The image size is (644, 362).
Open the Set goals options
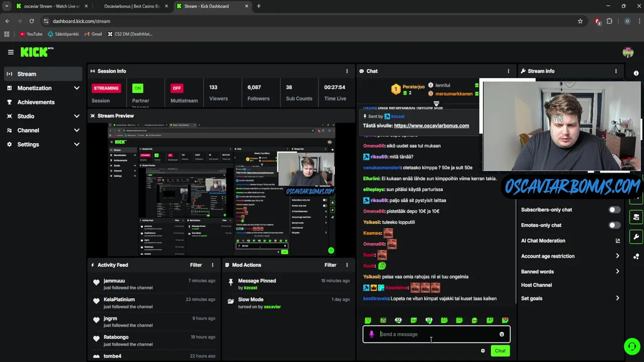[x=571, y=298]
